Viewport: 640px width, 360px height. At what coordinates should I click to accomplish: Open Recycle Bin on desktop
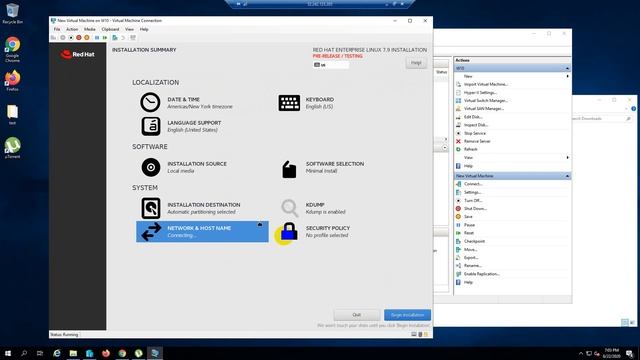point(12,14)
